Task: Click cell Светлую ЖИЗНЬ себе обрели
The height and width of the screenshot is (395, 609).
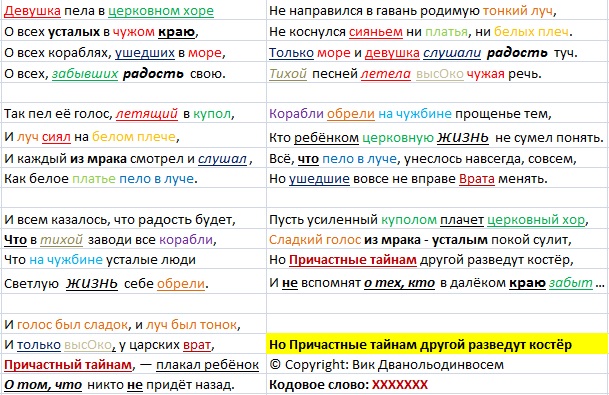Action: (x=134, y=283)
